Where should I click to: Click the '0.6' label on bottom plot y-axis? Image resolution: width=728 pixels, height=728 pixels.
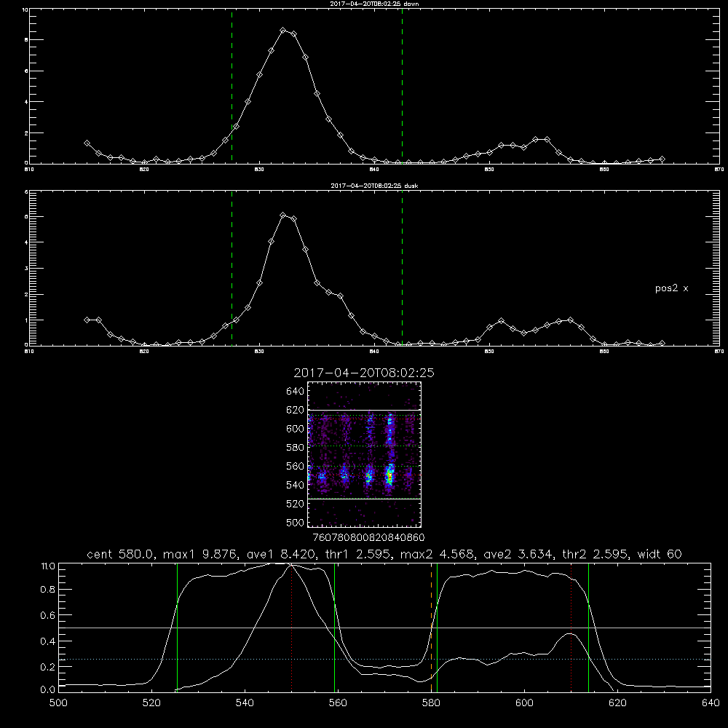pos(48,615)
